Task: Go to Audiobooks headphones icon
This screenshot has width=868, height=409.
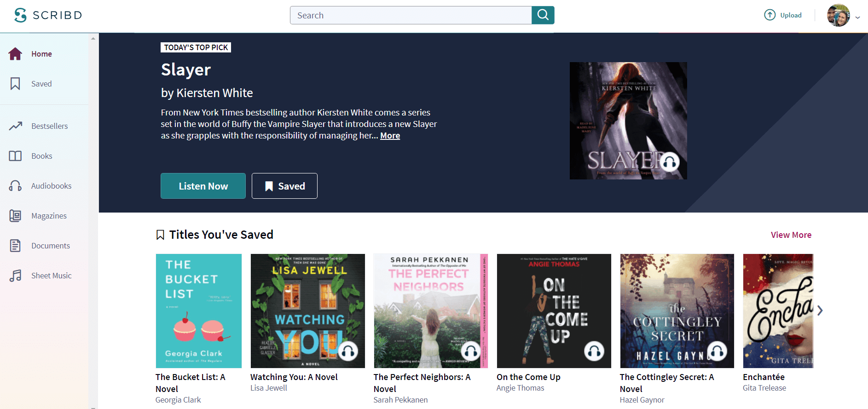Action: (15, 186)
